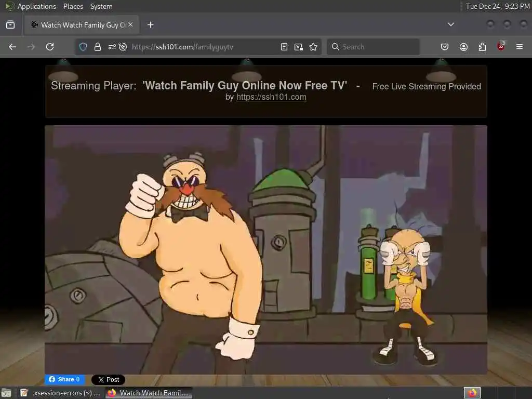This screenshot has height=399, width=532.
Task: Click the Save to Pocket icon
Action: pyautogui.click(x=445, y=47)
